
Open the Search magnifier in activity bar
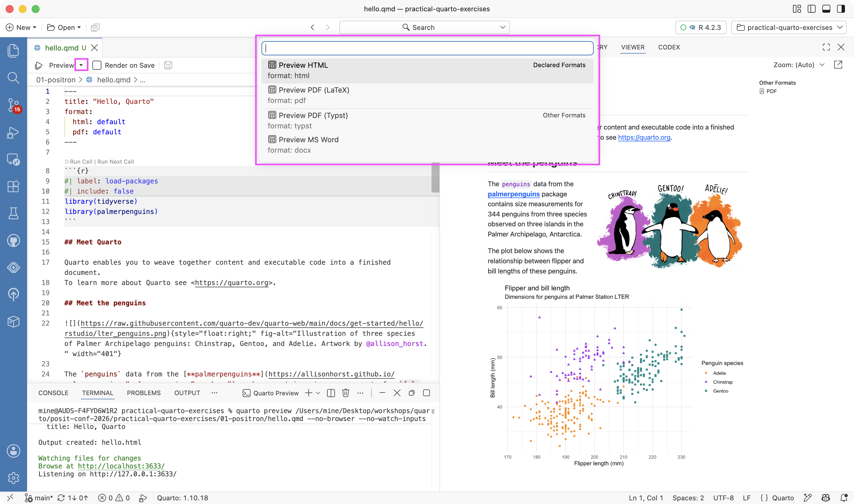(x=13, y=78)
